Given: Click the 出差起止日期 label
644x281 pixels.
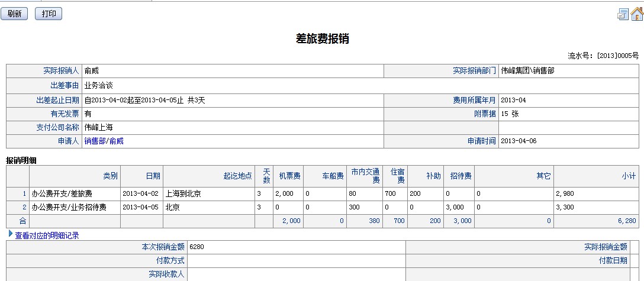Looking at the screenshot, I should [57, 100].
